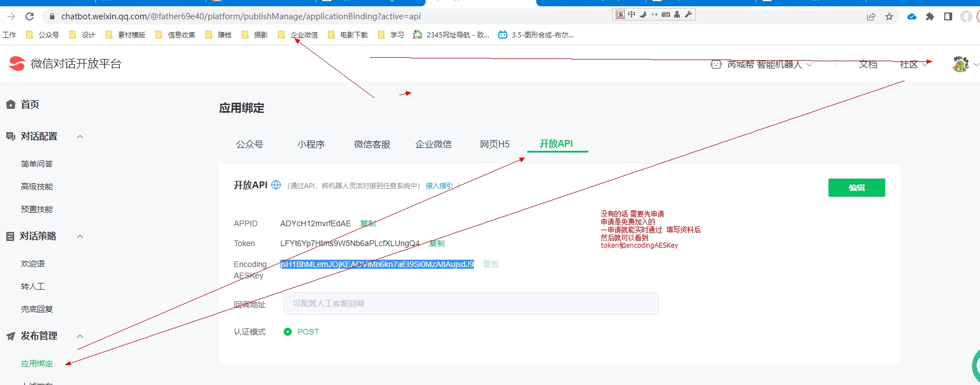980x385 pixels.
Task: Click the blue cloud extension icon
Action: (x=912, y=16)
